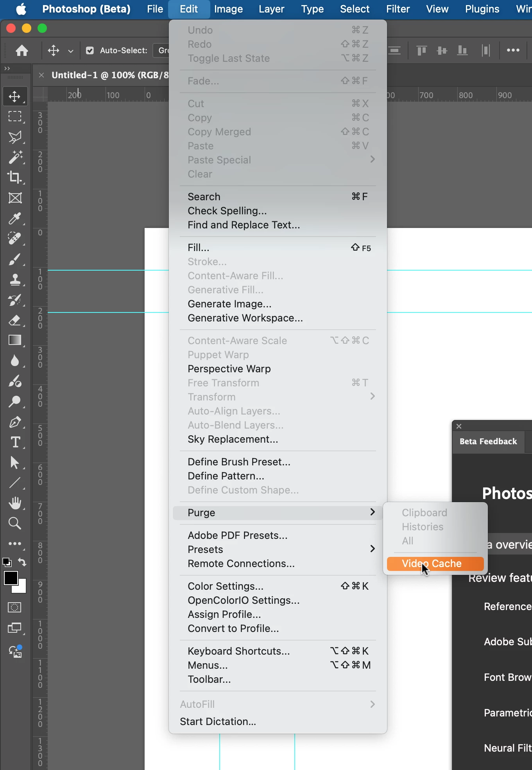Open the options bar more (three dots) menu
Screen dimensions: 532x770
[x=513, y=50]
